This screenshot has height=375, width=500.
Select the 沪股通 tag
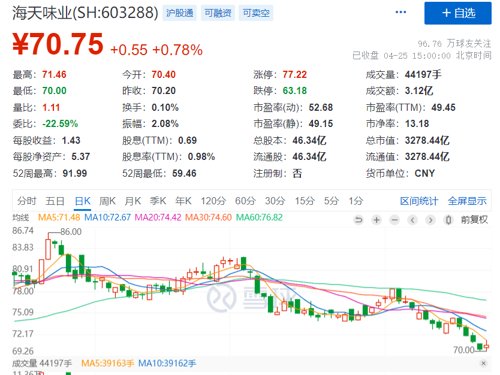[180, 13]
